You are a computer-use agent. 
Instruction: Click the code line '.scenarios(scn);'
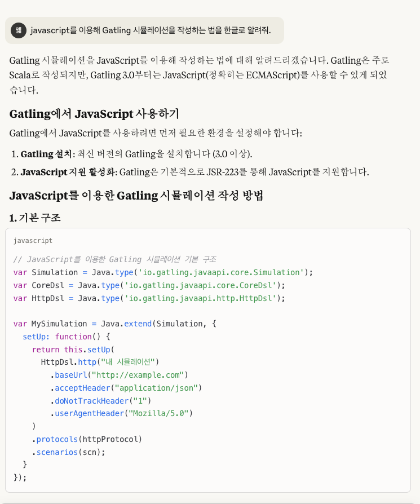tap(68, 452)
